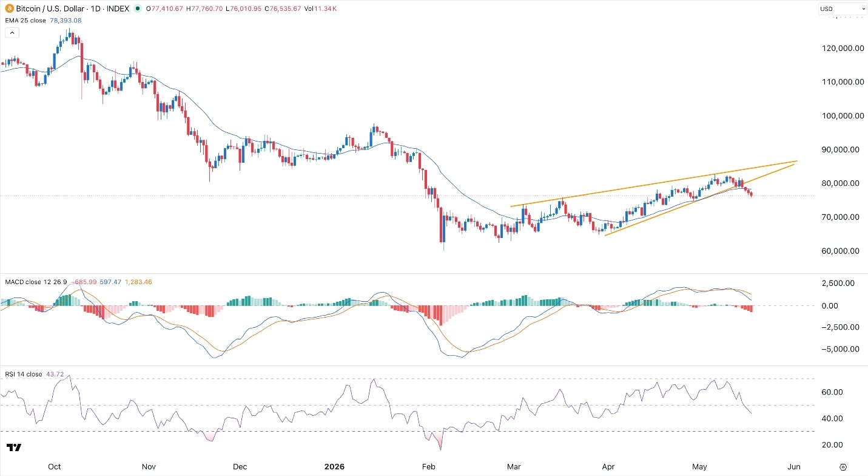Click the Jun label on time axis
The height and width of the screenshot is (476, 868).
click(794, 467)
